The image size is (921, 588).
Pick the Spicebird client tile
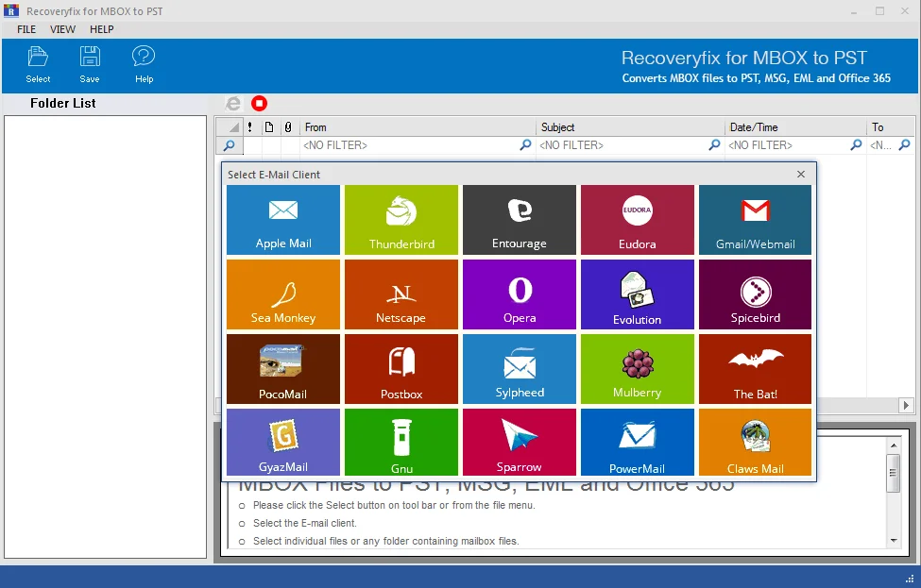click(756, 294)
